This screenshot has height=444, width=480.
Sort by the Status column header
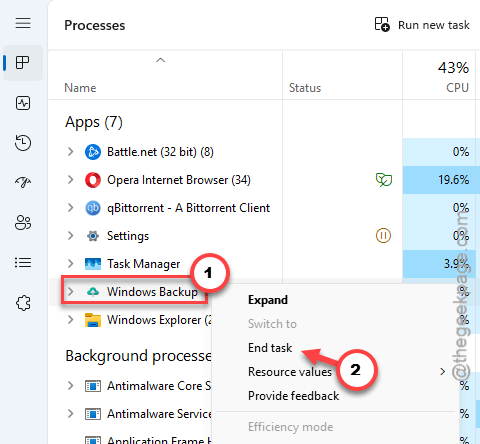305,88
